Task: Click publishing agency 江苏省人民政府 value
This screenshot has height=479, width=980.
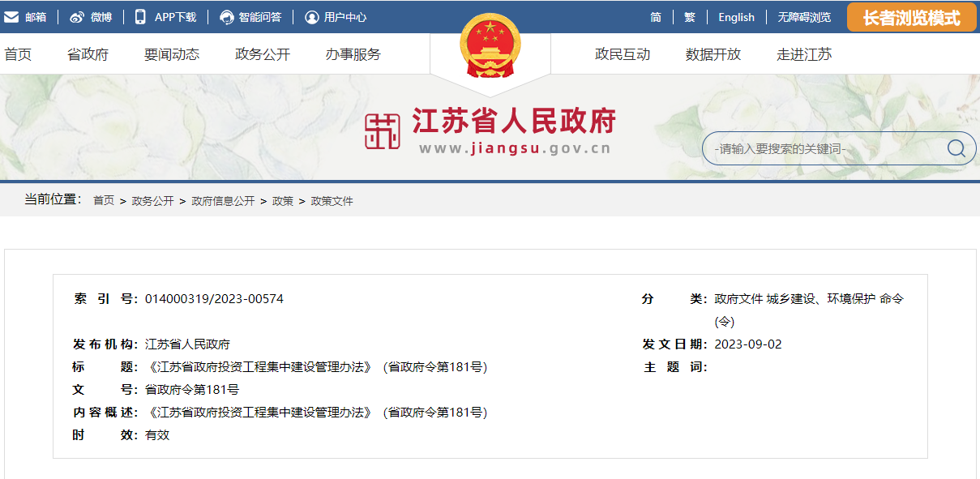Action: point(187,344)
